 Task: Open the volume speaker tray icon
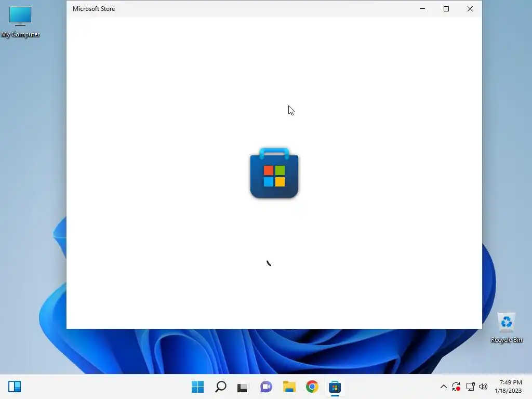[x=483, y=387]
